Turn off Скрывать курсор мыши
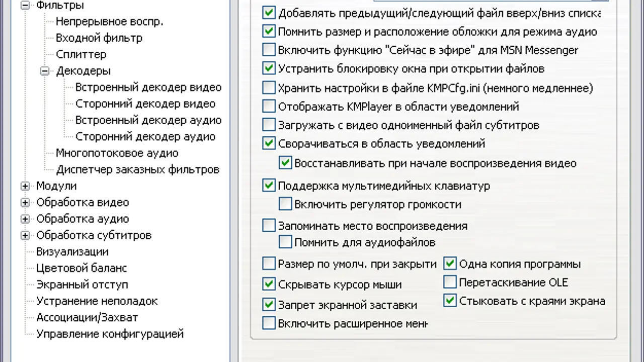Viewport: 644px width, 362px height. (x=269, y=285)
